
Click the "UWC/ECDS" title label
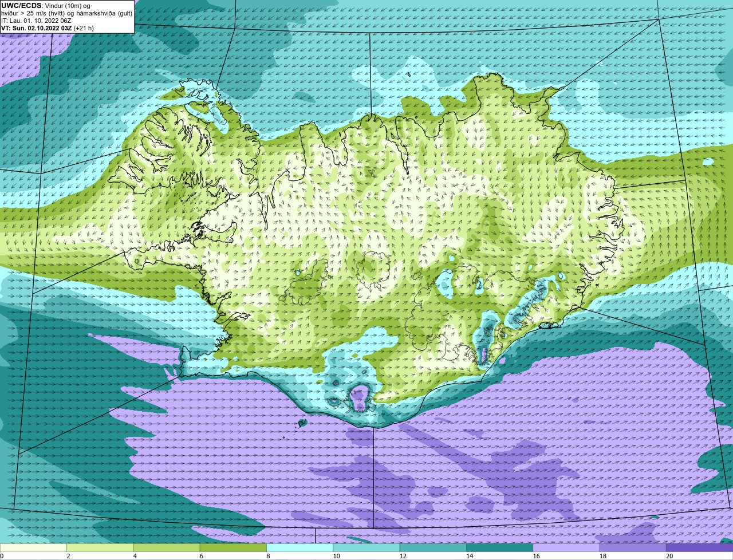tap(21, 5)
